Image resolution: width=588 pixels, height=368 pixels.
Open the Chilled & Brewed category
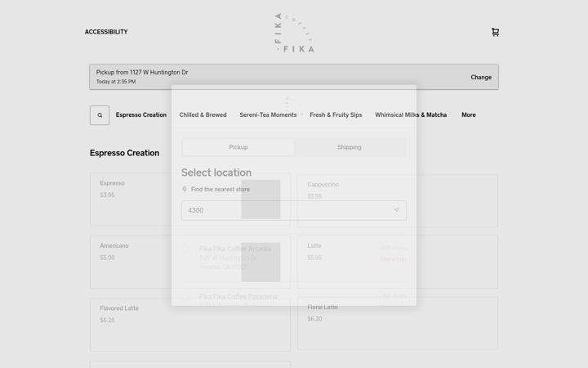203,115
